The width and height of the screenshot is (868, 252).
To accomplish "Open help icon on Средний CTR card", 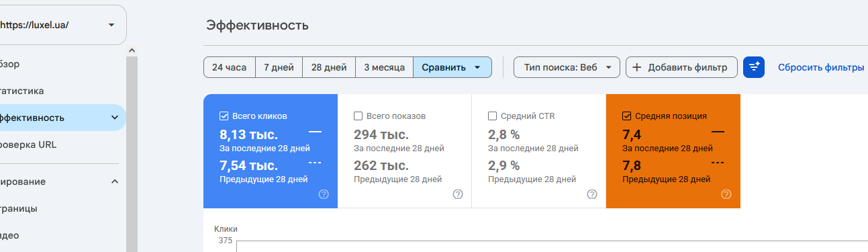I will click(592, 194).
